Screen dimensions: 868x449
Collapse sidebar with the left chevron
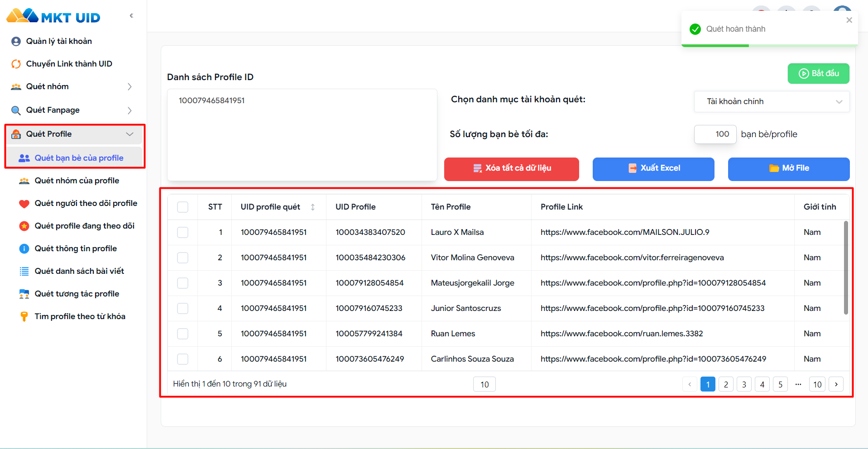click(131, 16)
